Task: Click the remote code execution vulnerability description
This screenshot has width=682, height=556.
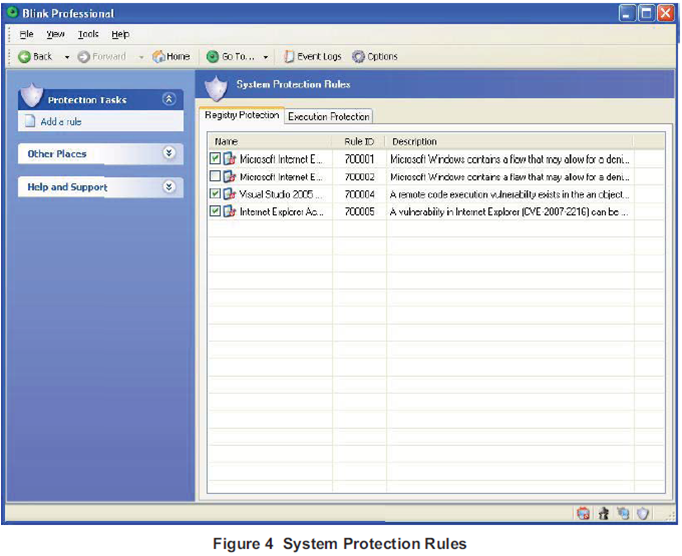Action: tap(509, 194)
